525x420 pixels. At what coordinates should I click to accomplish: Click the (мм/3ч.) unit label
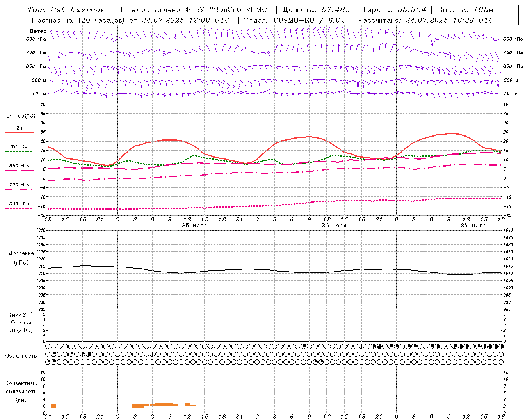[x=21, y=315]
